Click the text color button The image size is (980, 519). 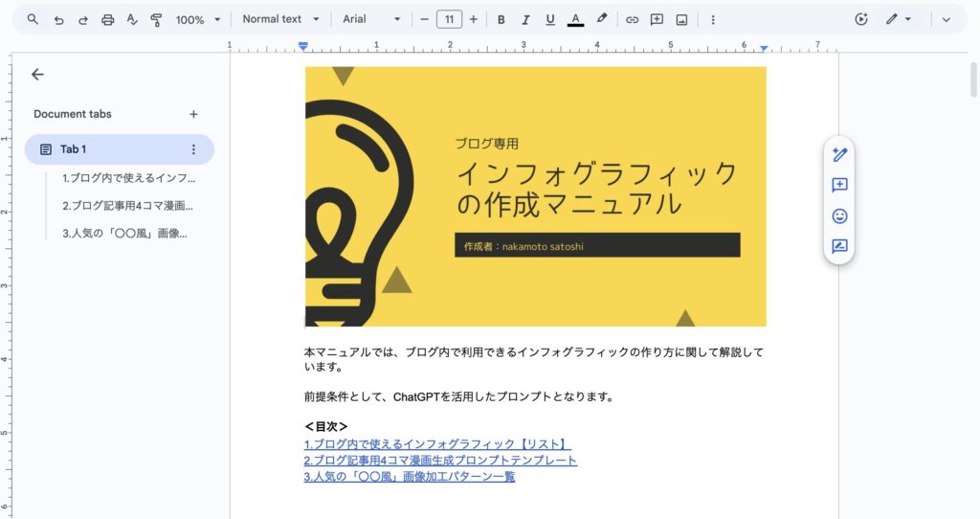575,19
